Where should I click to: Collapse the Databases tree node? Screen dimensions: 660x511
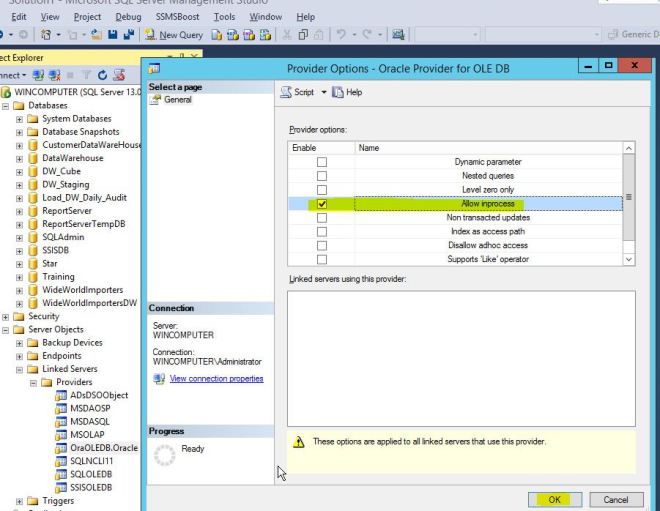(8, 106)
